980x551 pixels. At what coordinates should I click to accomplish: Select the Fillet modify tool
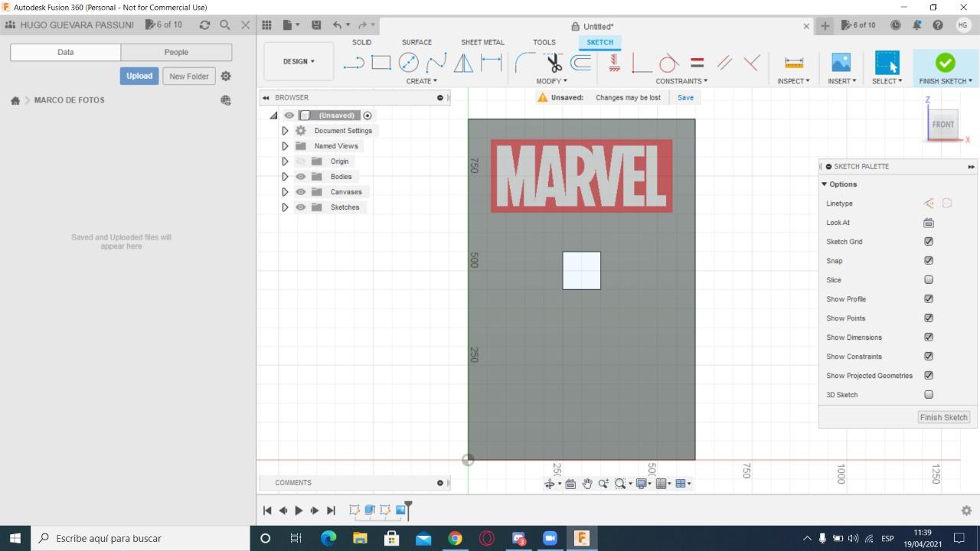coord(524,63)
